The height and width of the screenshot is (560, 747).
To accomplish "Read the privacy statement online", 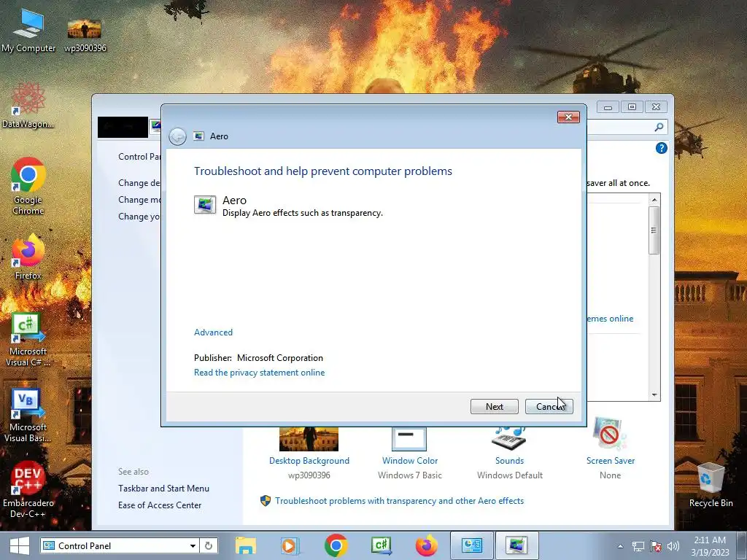I will [x=259, y=373].
